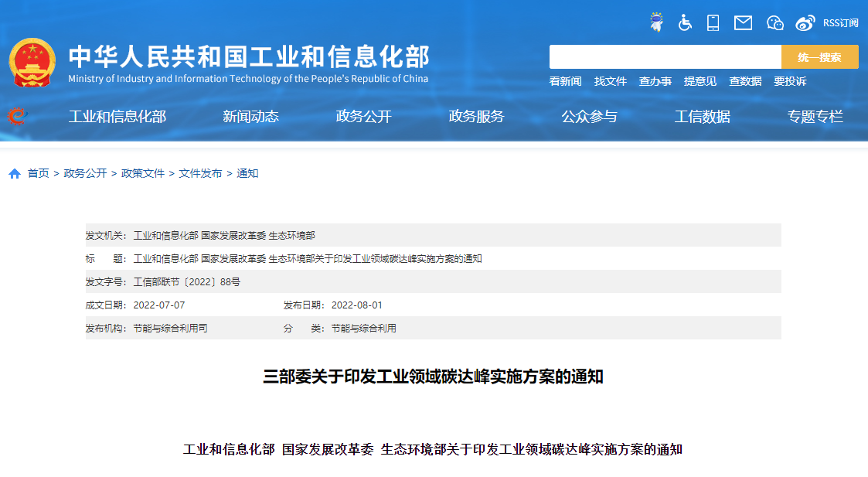Click the 发文机关 value listing three ministries

coord(224,236)
